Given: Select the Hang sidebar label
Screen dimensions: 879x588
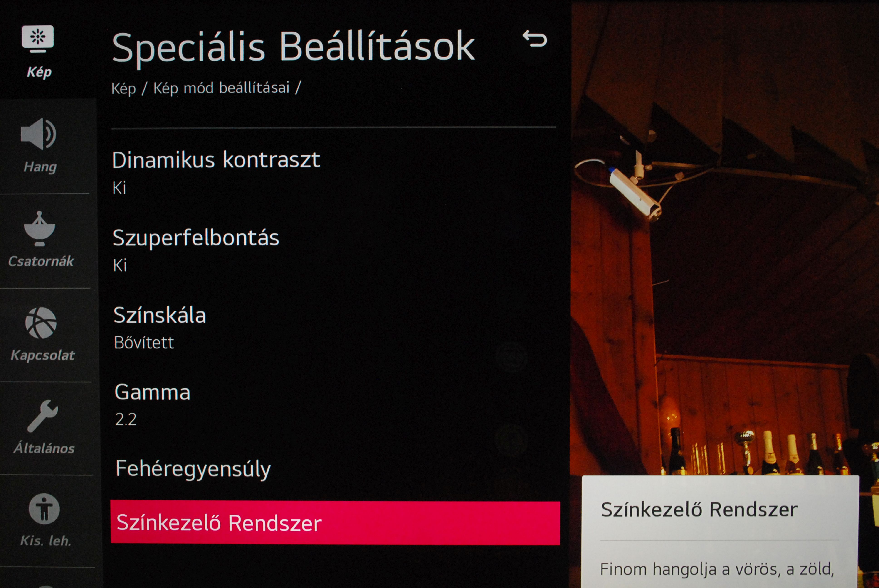Looking at the screenshot, I should click(x=40, y=167).
